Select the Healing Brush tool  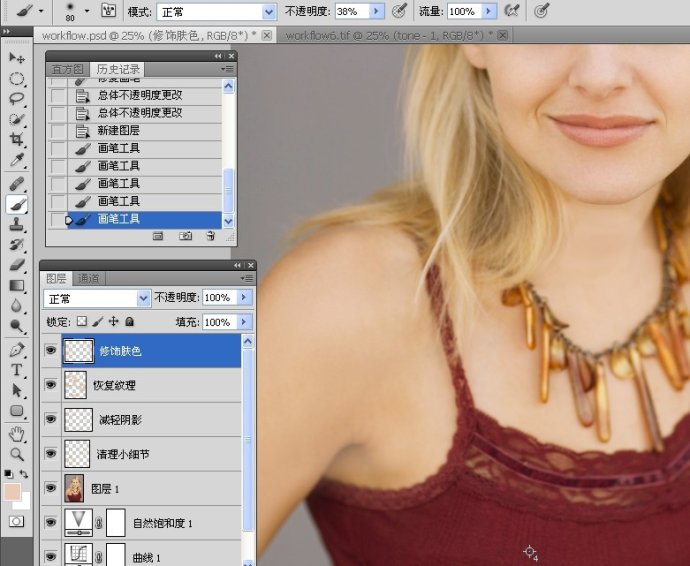tap(17, 184)
